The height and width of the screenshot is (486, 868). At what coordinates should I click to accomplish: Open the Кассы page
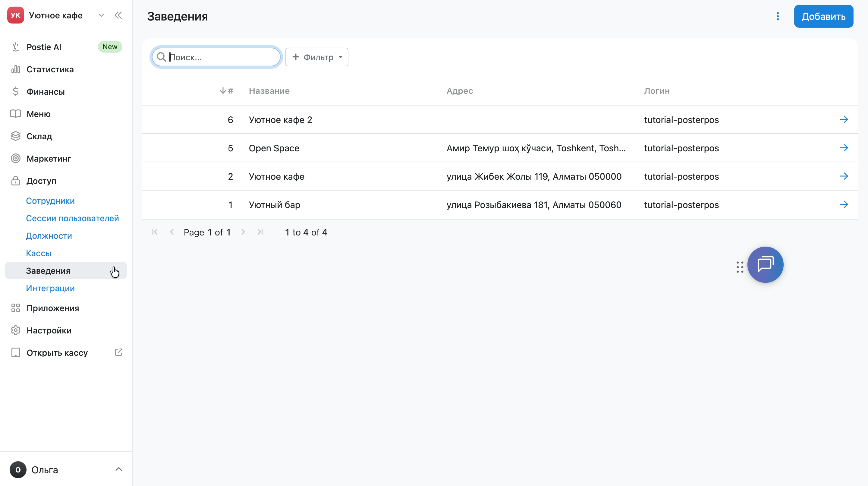[x=39, y=253]
